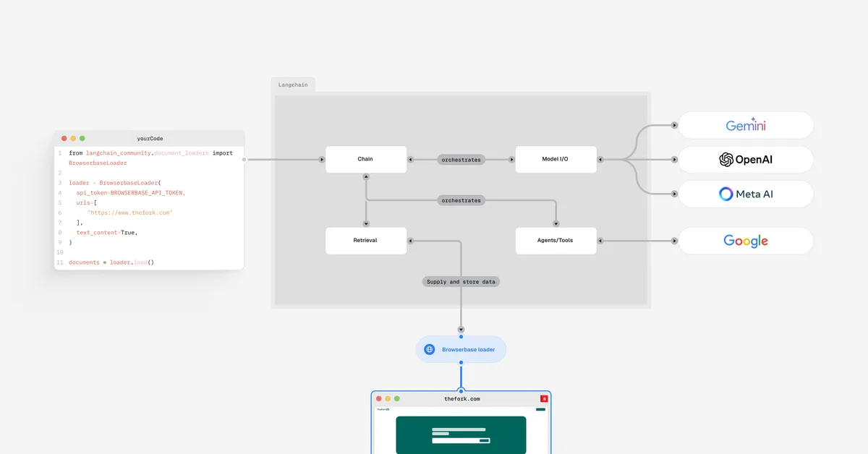The height and width of the screenshot is (454, 868).
Task: Select the Retrieval node
Action: tap(366, 240)
